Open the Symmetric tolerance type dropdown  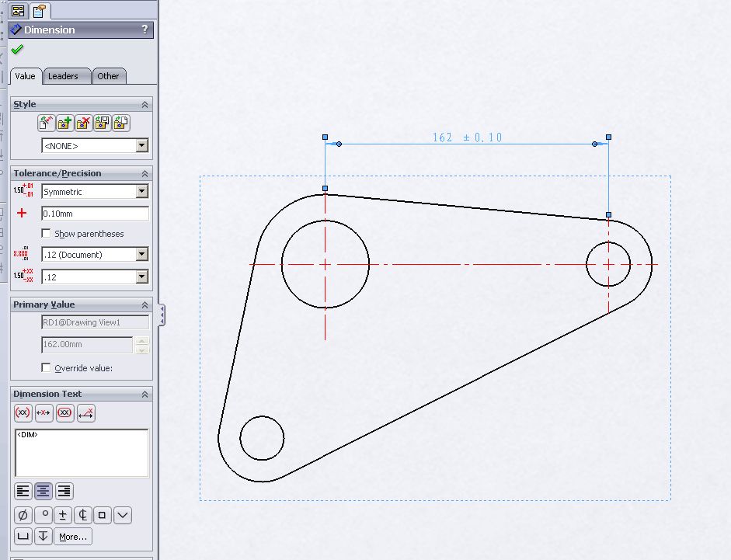tap(142, 191)
